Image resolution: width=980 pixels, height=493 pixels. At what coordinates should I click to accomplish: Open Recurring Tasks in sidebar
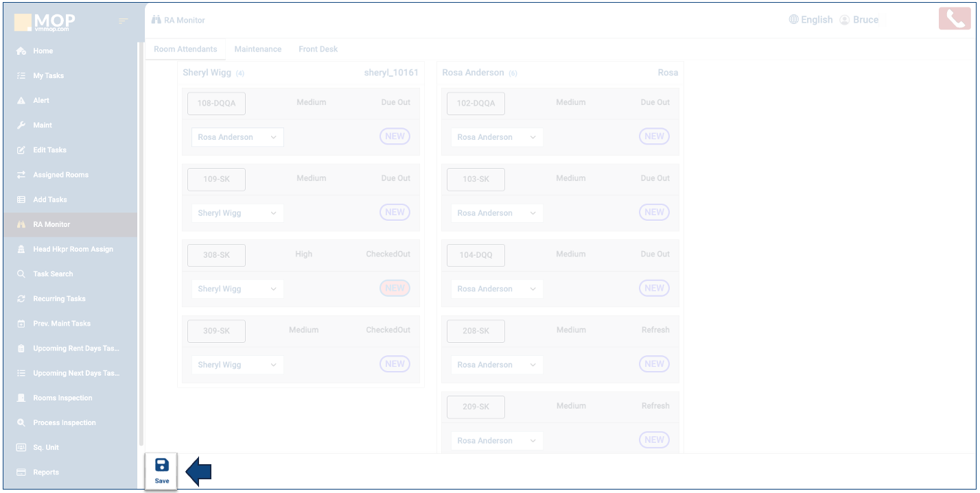point(59,299)
